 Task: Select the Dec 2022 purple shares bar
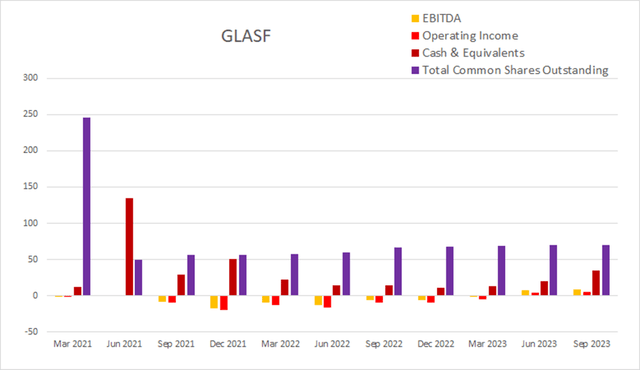pyautogui.click(x=449, y=271)
